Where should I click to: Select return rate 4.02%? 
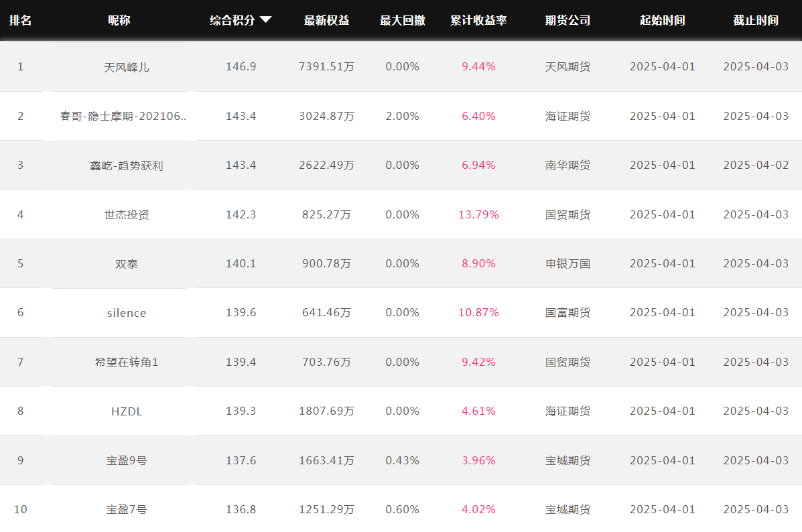click(x=479, y=509)
